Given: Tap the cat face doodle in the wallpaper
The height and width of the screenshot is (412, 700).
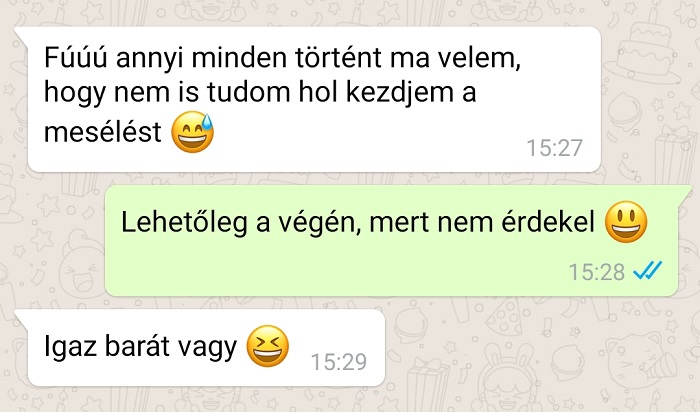Looking at the screenshot, I should click(x=639, y=359).
